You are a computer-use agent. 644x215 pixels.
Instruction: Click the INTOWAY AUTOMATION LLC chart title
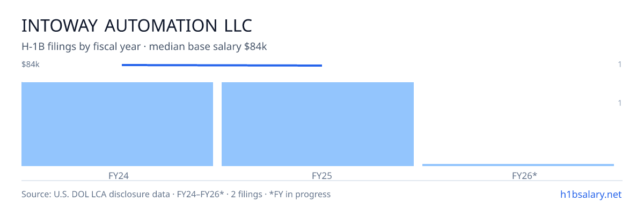tap(137, 25)
